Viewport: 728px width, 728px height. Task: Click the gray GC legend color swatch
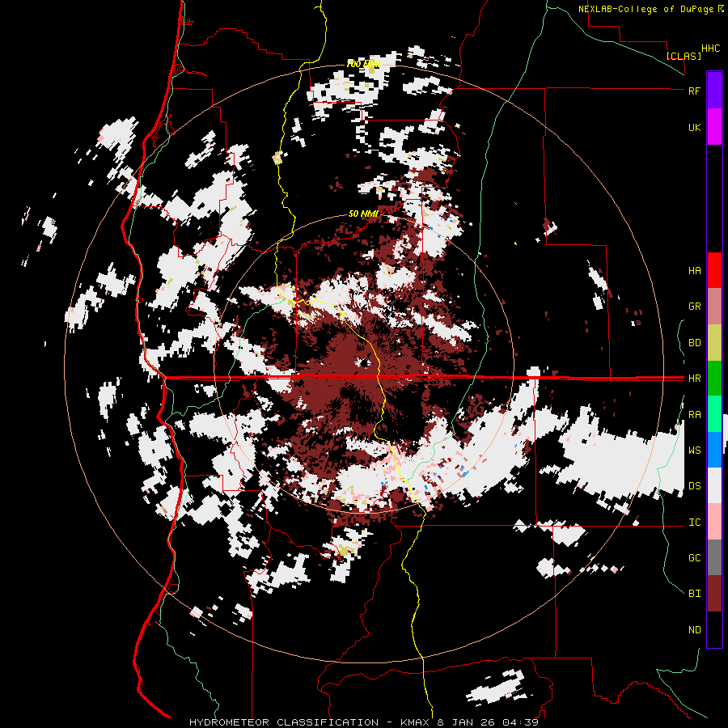pos(714,557)
